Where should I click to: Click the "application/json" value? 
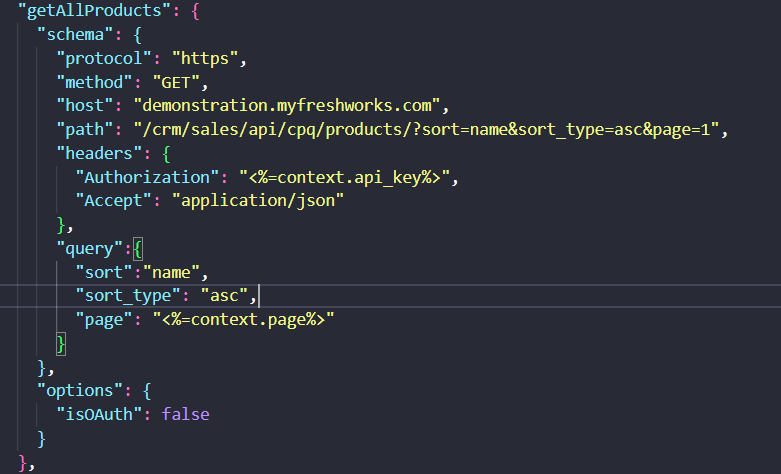click(258, 201)
